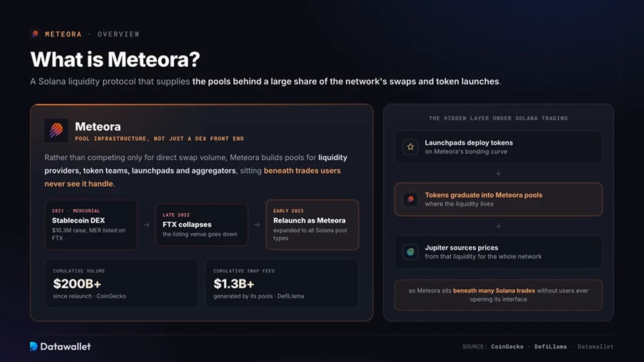Click 'where the liquidity lives' caption
The width and height of the screenshot is (644, 362).
click(x=459, y=204)
